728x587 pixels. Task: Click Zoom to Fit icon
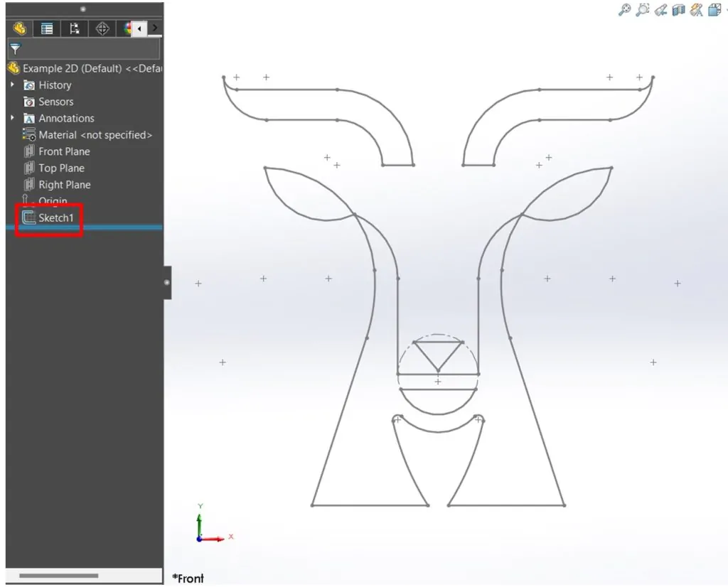tap(624, 10)
